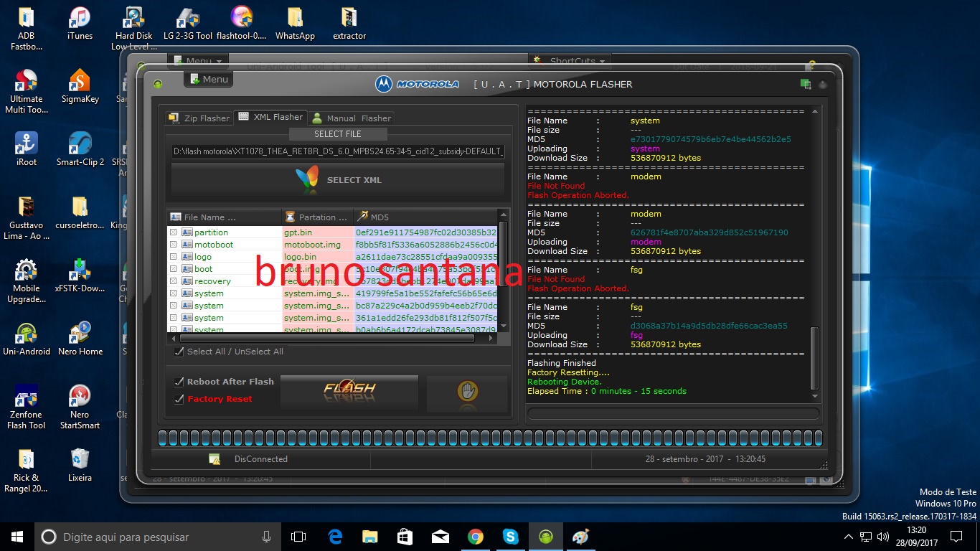Show hidden system tray icons chevron
The width and height of the screenshot is (980, 551).
click(849, 537)
